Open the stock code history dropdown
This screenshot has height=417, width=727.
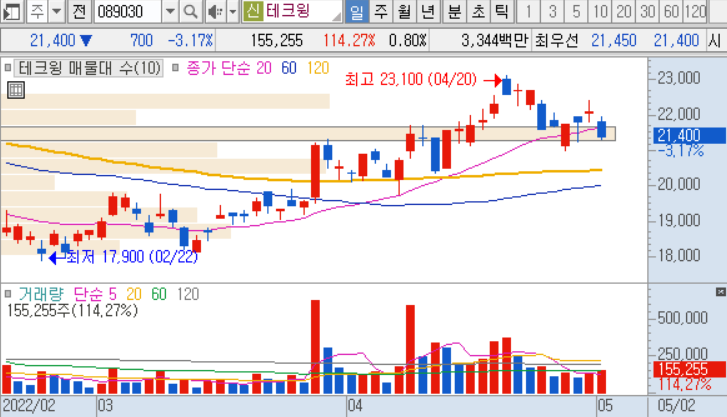coord(170,11)
